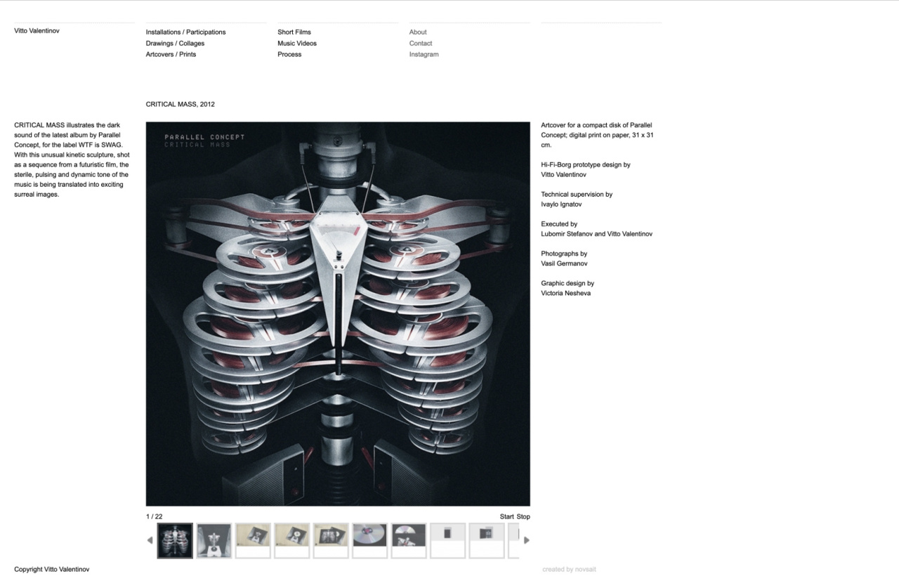Screen dimensions: 899x588
Task: Select the fourth thumbnail, cover with disc
Action: pos(292,540)
